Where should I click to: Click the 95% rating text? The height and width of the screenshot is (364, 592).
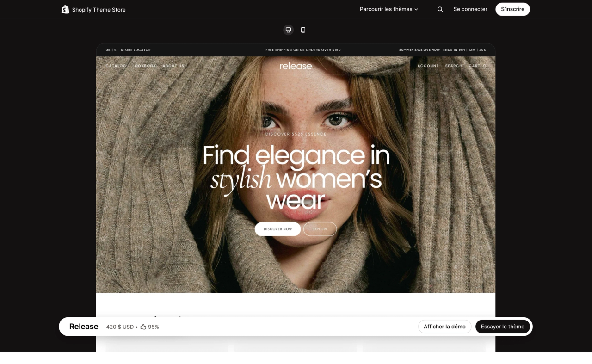click(154, 327)
